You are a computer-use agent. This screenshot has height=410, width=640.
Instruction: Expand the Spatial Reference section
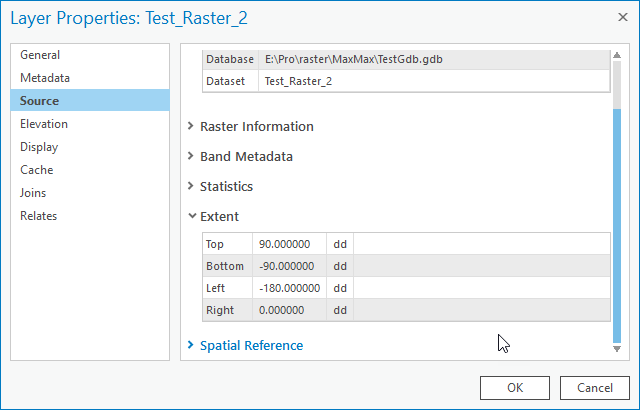point(251,346)
